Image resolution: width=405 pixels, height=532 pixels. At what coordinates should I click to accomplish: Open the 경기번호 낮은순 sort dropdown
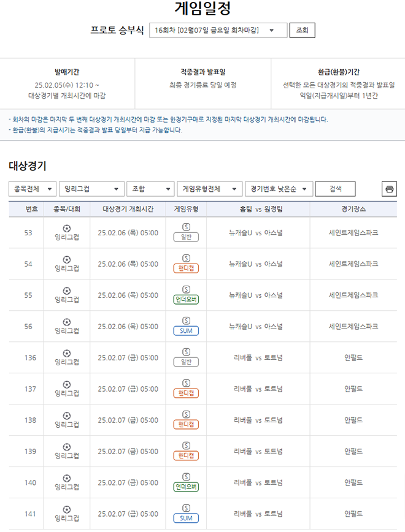(x=277, y=189)
